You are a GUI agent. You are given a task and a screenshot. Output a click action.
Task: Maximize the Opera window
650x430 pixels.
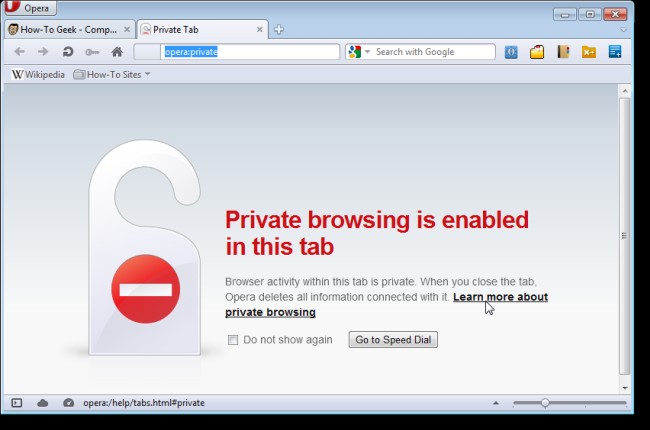590,15
